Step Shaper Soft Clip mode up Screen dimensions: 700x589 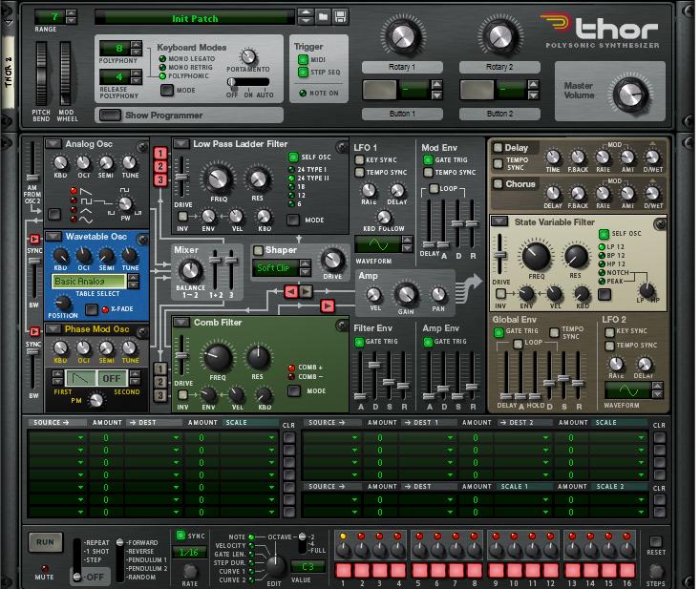[306, 263]
